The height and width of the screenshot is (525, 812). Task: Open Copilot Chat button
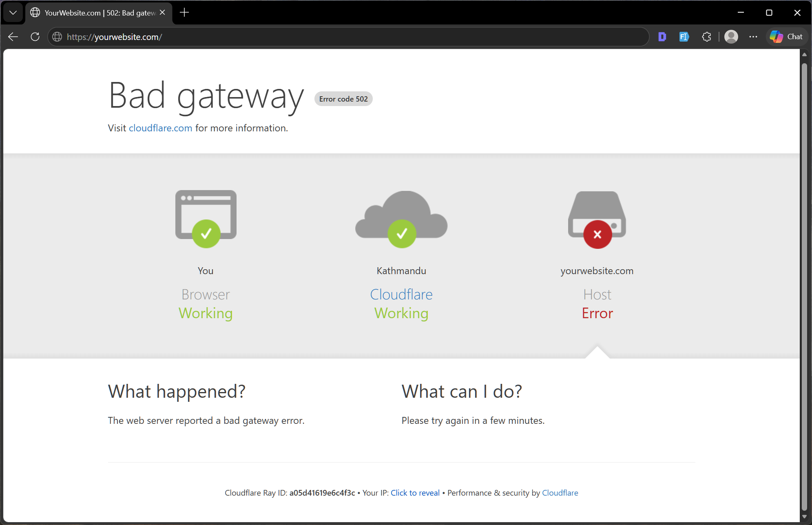787,37
